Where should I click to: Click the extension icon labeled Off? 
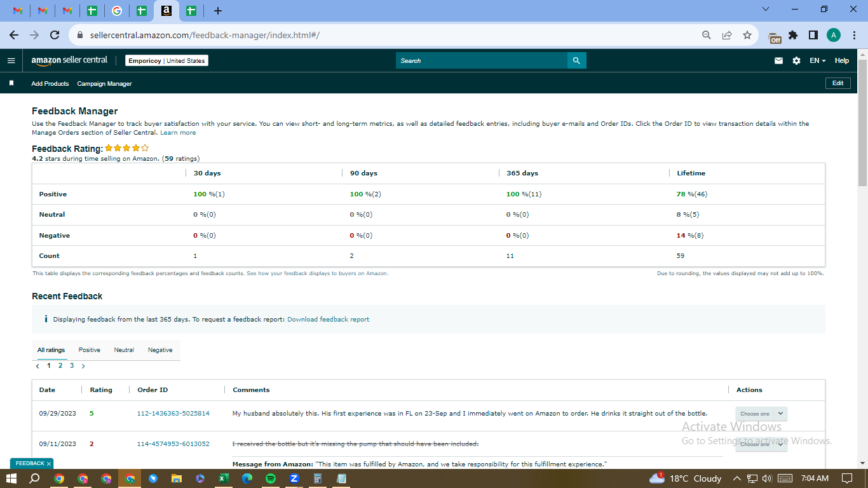[x=775, y=36]
